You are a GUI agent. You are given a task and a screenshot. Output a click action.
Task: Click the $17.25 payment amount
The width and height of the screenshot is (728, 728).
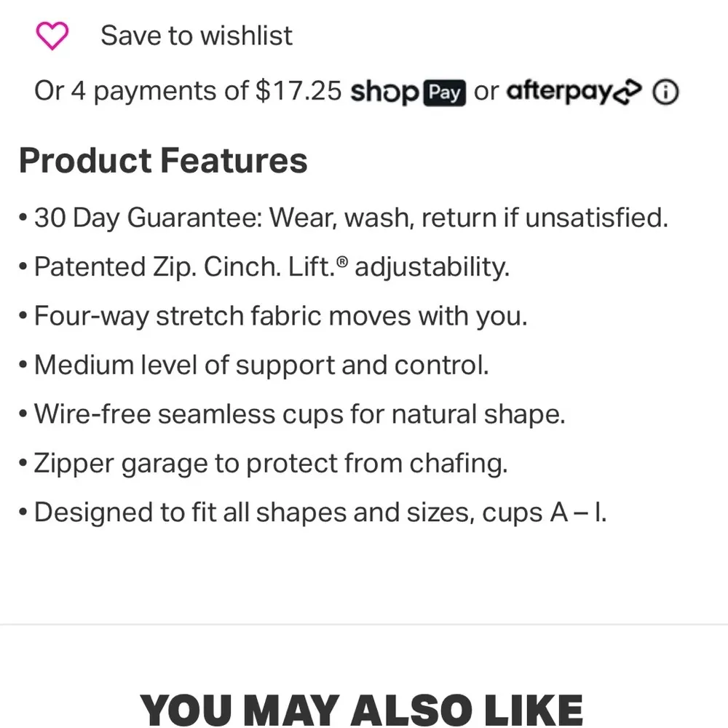click(x=298, y=92)
